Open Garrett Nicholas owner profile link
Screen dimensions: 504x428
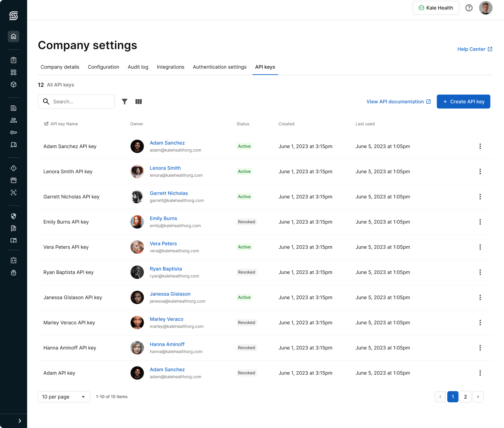pos(169,193)
